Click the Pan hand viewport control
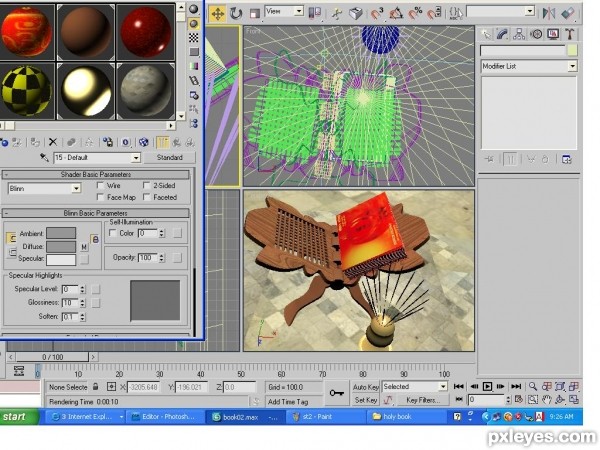 tap(546, 400)
